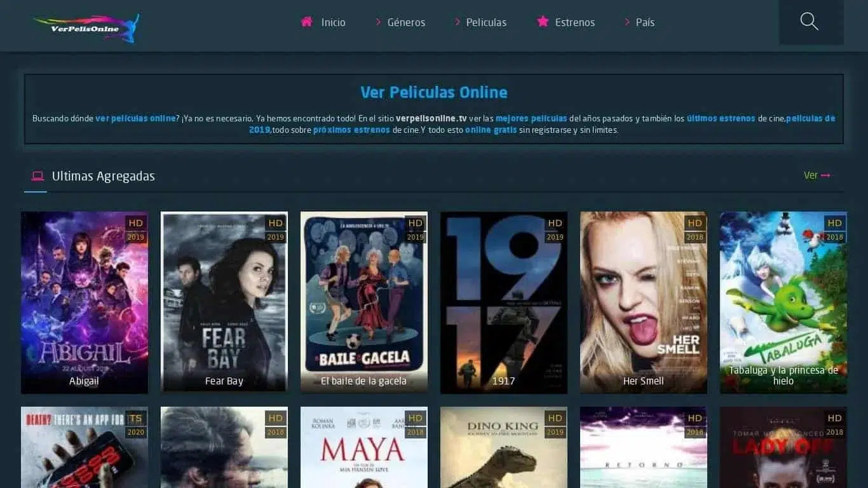Click the Fear Bay title caption
Screen dimensions: 868x488
[x=224, y=381]
